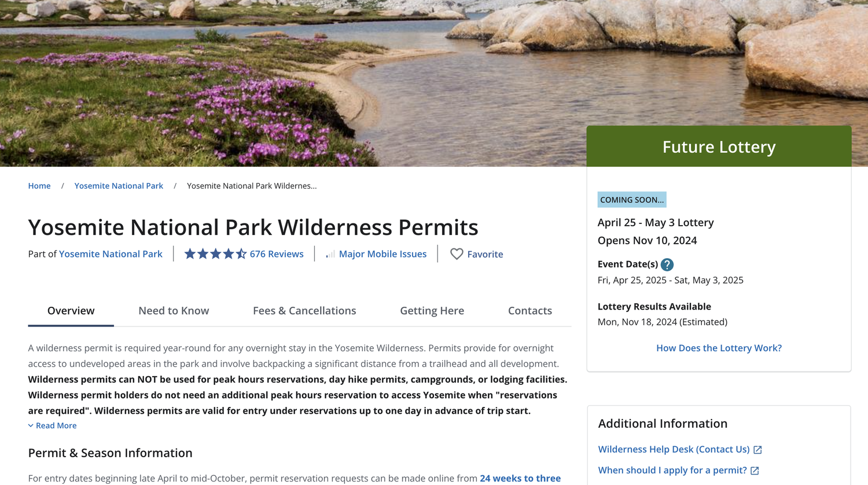The height and width of the screenshot is (485, 868).
Task: Click the Home breadcrumb link
Action: coord(39,186)
